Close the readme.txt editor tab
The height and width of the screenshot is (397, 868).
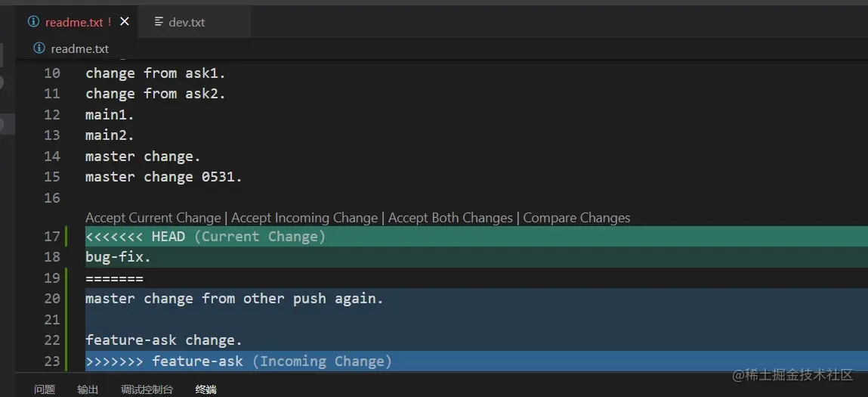click(125, 22)
